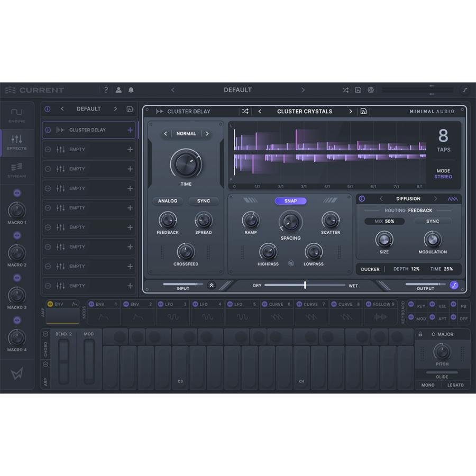The image size is (476, 476).
Task: Toggle the CHORD section power
Action: pos(45,334)
